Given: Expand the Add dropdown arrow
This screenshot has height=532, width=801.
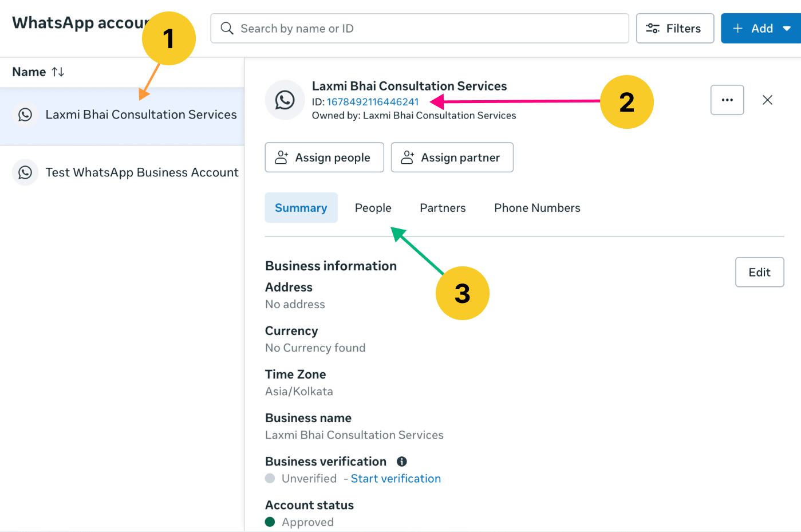Looking at the screenshot, I should click(787, 29).
